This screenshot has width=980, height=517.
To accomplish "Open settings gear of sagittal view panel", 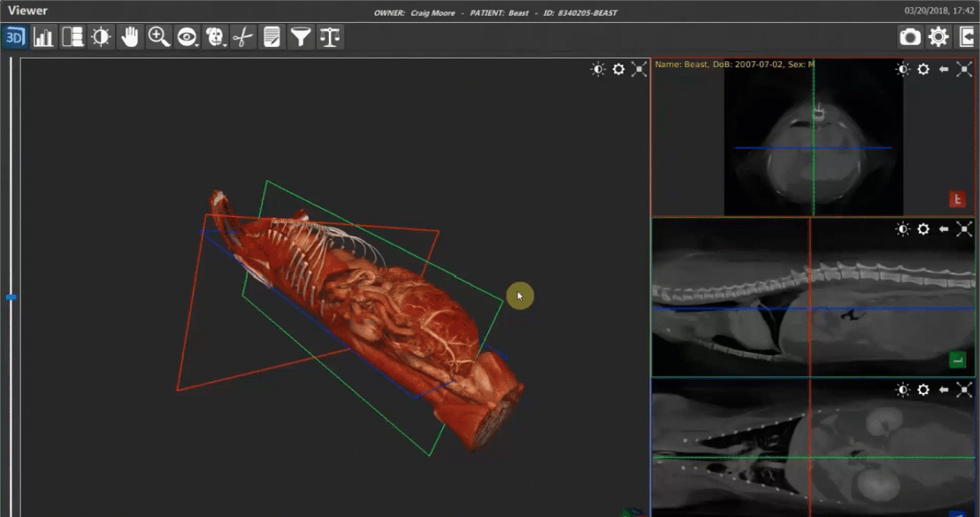I will pyautogui.click(x=923, y=229).
